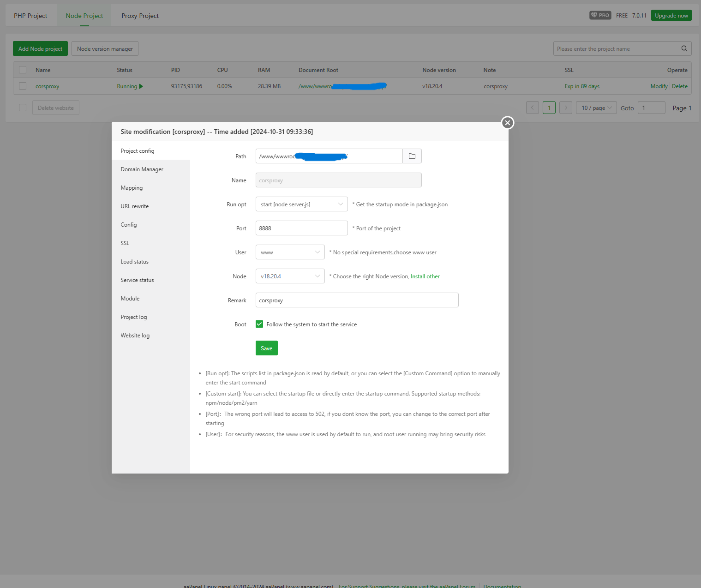This screenshot has width=701, height=588.
Task: Switch to the PHP Project tab
Action: (30, 16)
